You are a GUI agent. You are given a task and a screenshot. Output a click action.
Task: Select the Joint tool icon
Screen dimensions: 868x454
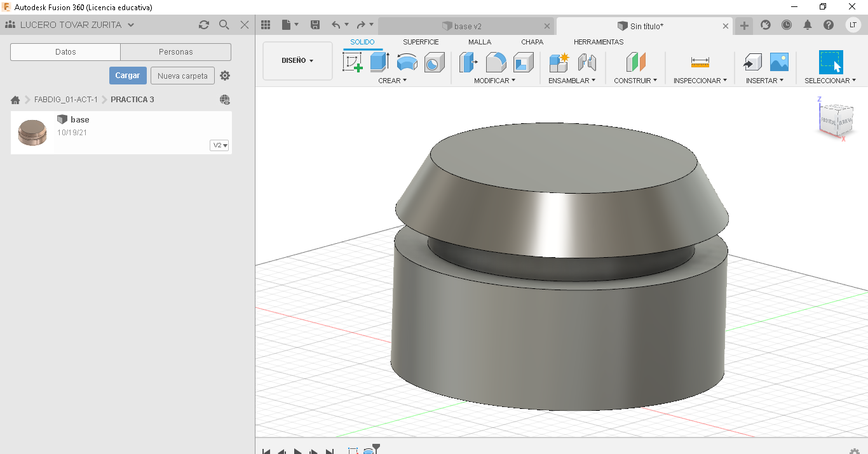tap(587, 62)
